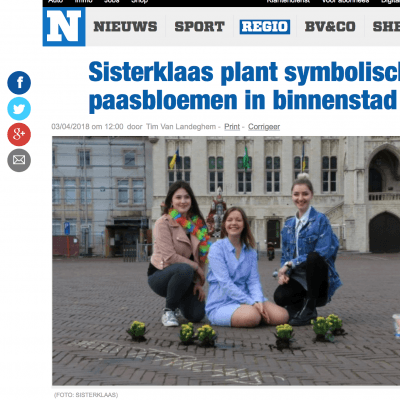Click Klantendienst in the top bar
Viewport: 400px width, 400px height.
click(288, 1)
